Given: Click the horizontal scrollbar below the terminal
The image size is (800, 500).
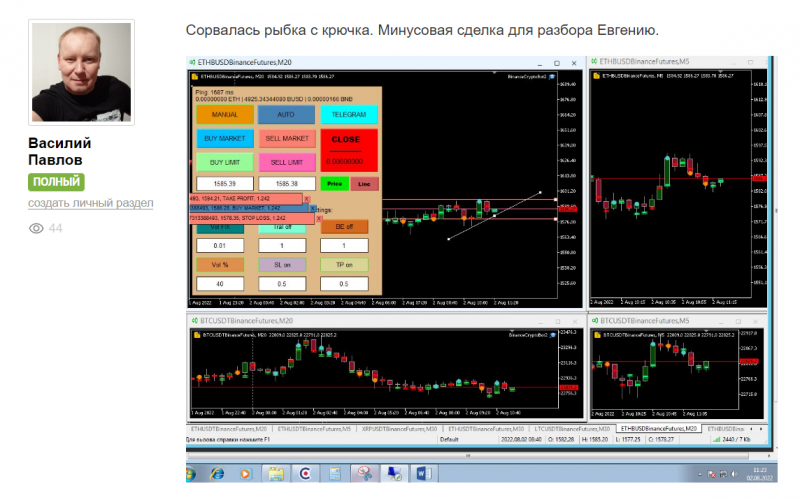Looking at the screenshot, I should (468, 456).
